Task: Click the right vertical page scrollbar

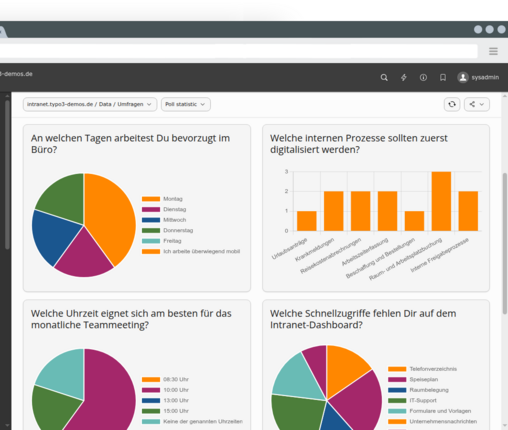Action: (x=505, y=243)
